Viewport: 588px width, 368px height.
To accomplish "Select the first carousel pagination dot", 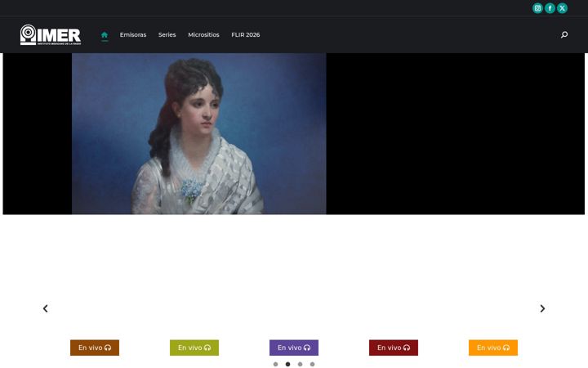I will coord(276,364).
